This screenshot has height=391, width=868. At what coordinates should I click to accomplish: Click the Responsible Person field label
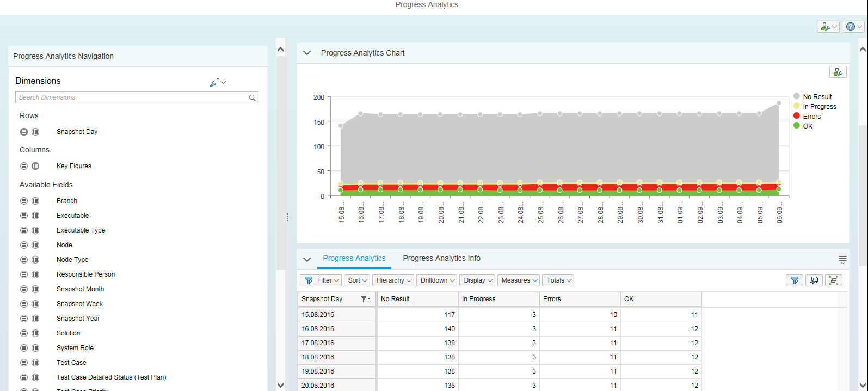(x=85, y=274)
